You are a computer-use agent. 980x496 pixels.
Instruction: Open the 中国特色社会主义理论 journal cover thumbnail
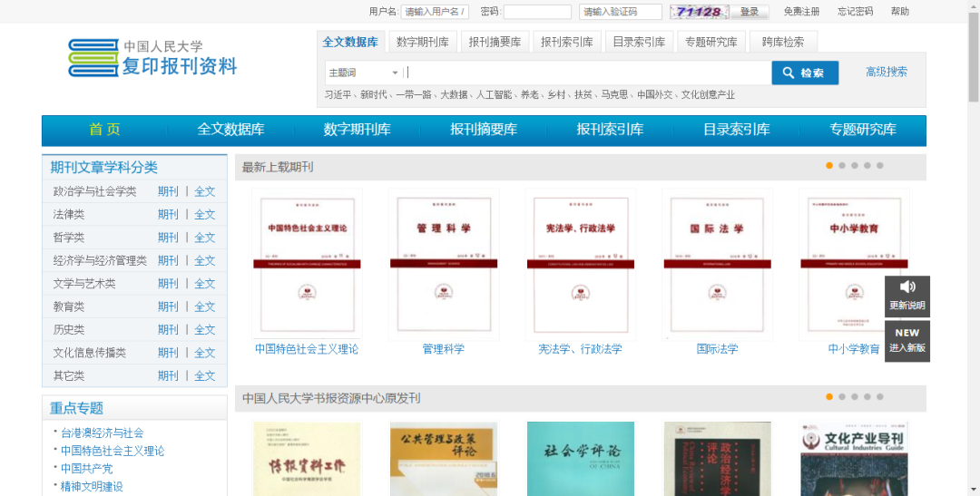[x=307, y=264]
